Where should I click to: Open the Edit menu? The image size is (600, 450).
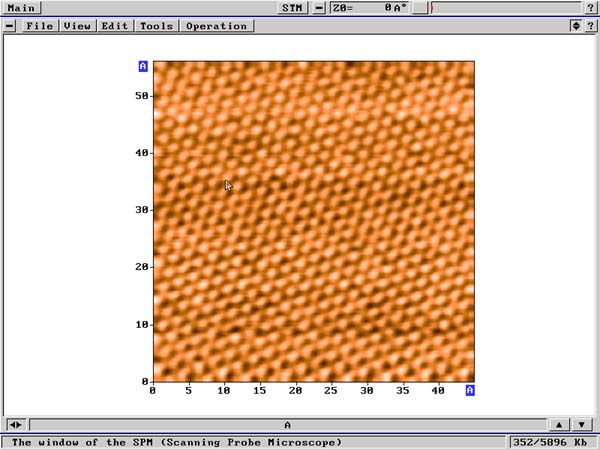[x=115, y=26]
